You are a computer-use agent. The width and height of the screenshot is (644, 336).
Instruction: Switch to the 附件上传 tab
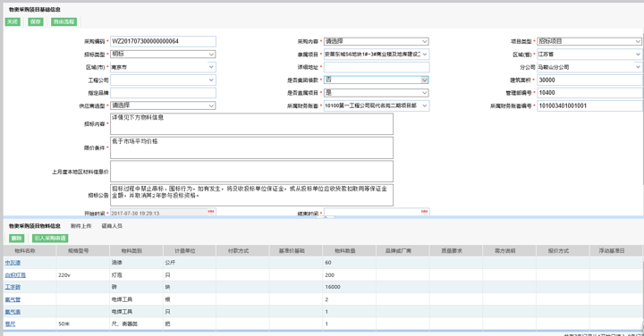tap(80, 226)
